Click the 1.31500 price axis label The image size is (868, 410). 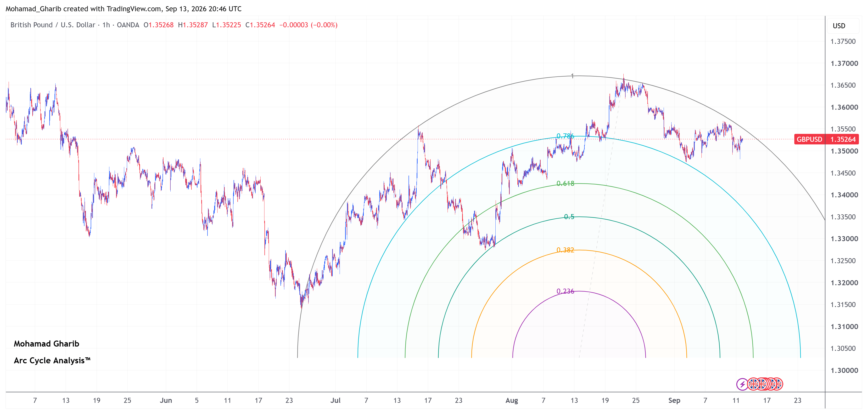843,304
